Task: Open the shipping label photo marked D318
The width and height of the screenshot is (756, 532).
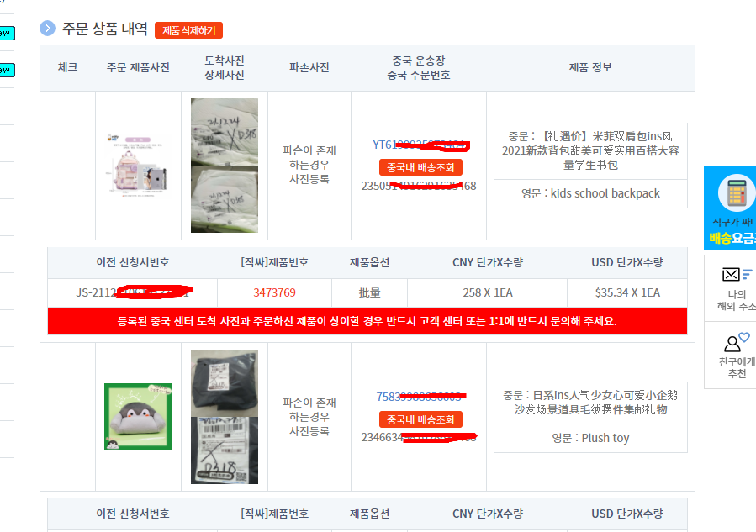Action: (x=225, y=450)
